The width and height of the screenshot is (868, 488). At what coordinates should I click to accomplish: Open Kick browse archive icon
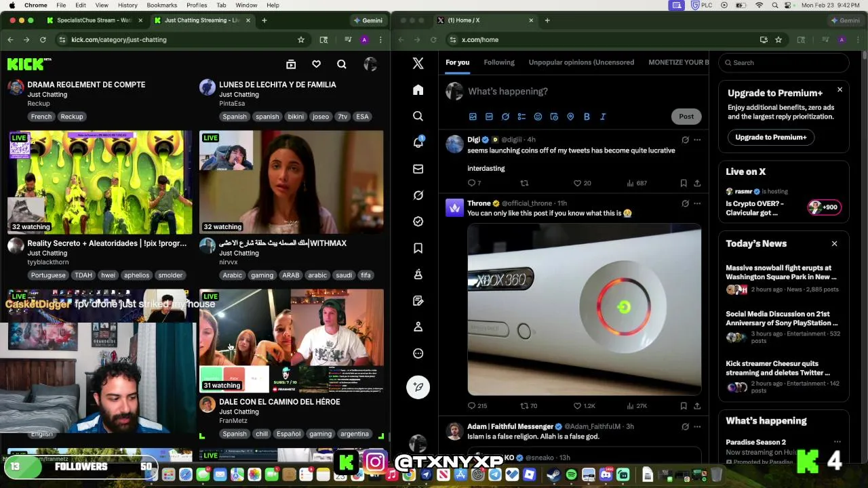tap(291, 64)
